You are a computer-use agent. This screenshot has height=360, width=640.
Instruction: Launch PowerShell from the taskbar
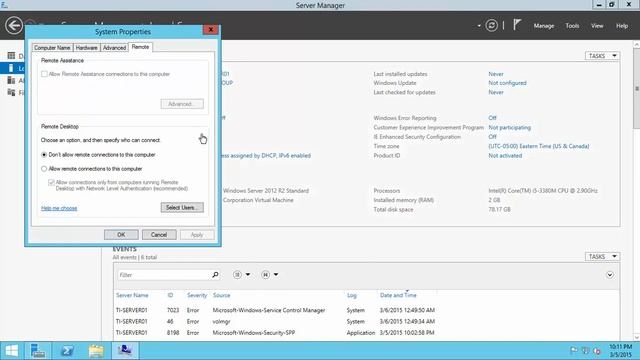[x=67, y=351]
